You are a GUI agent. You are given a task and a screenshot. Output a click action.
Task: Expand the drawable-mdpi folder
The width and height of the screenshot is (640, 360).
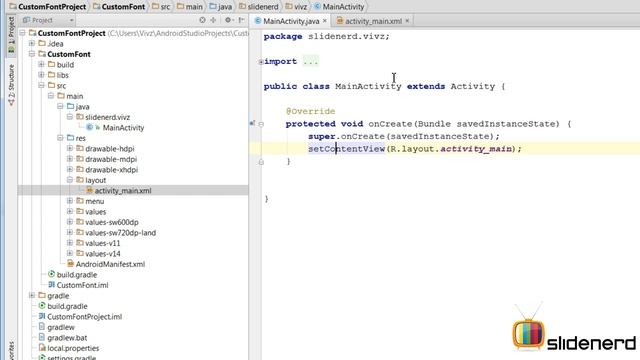70,159
